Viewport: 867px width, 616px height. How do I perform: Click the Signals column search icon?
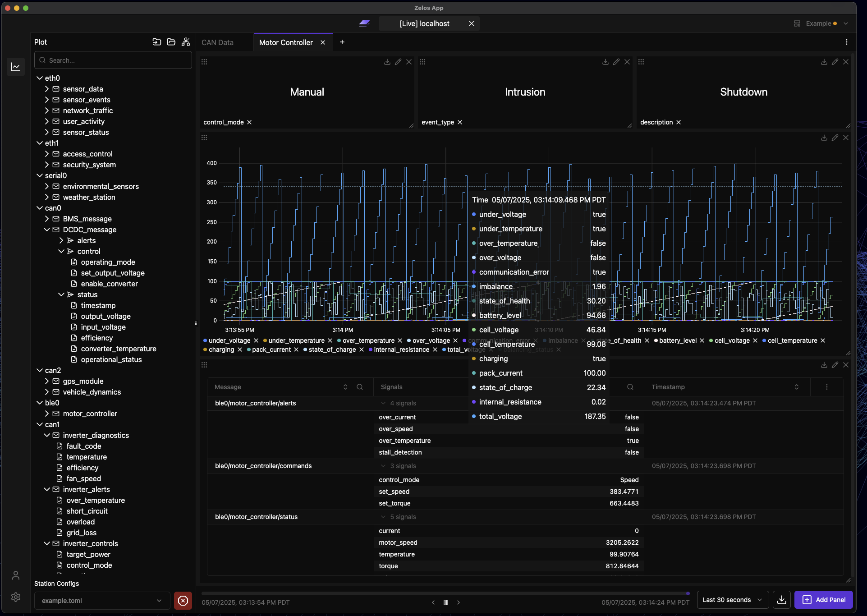630,387
